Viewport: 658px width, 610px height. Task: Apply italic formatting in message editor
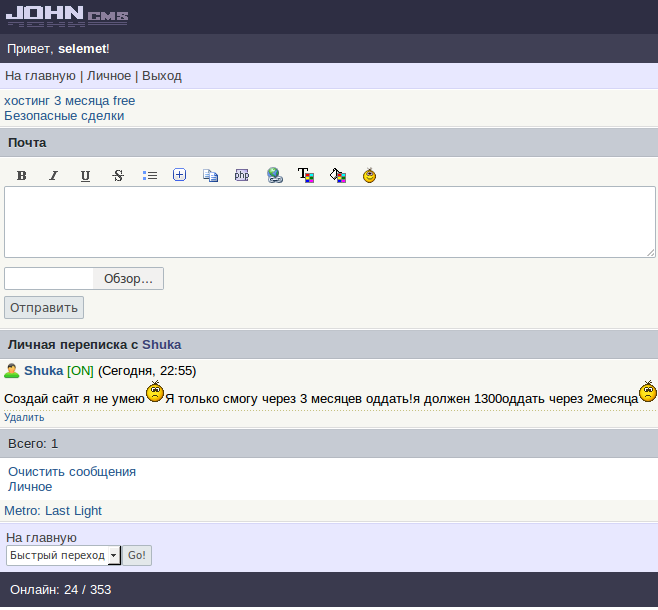pos(53,175)
